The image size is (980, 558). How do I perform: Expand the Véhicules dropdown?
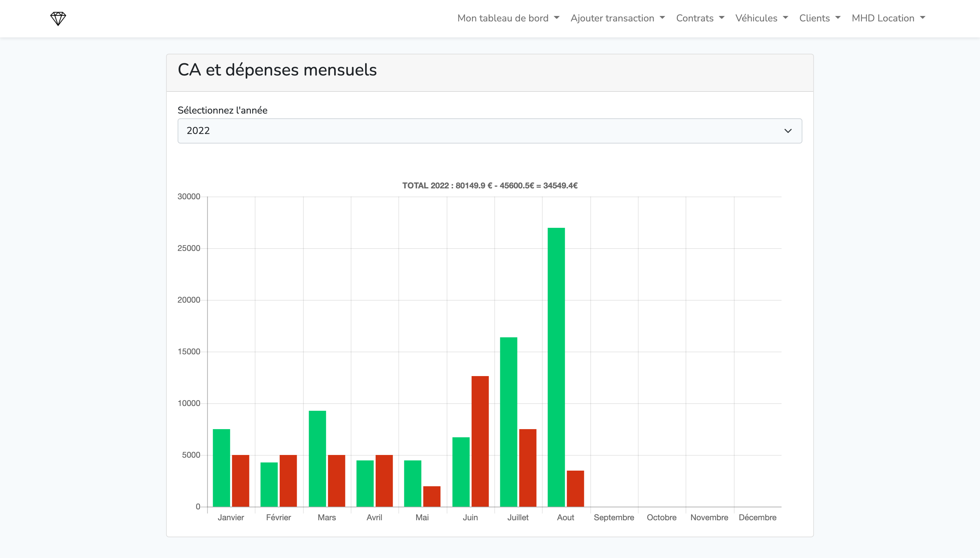pyautogui.click(x=762, y=18)
